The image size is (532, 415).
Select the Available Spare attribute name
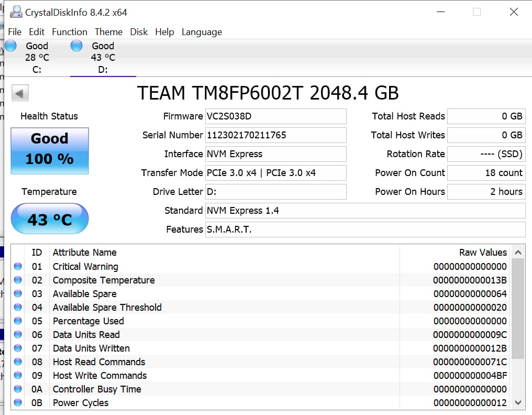click(x=84, y=294)
